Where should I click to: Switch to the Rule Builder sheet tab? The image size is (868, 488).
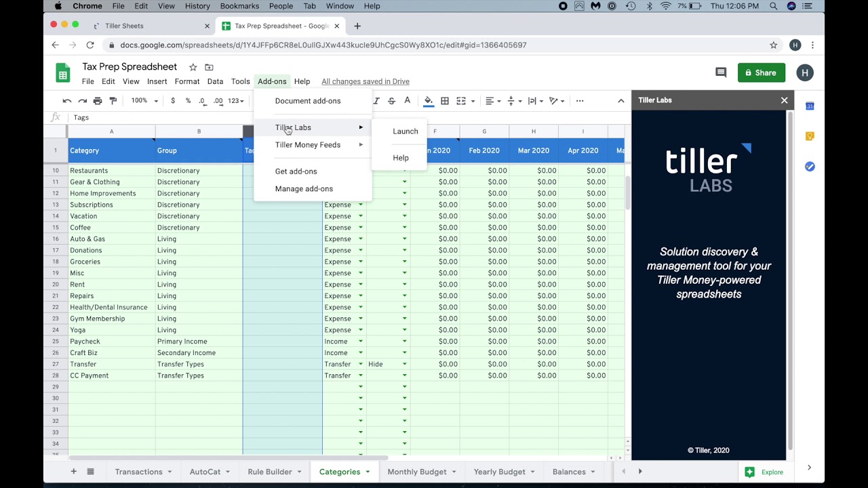tap(270, 472)
